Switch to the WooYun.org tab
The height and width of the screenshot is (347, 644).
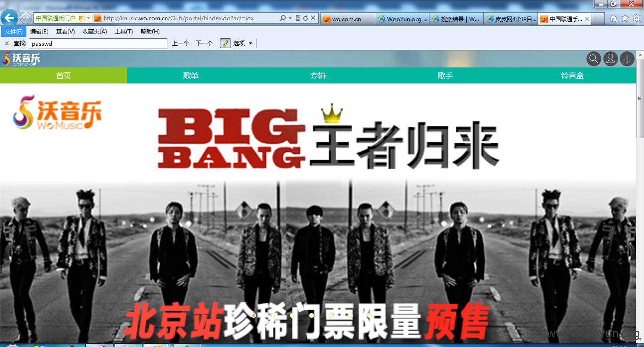[402, 19]
